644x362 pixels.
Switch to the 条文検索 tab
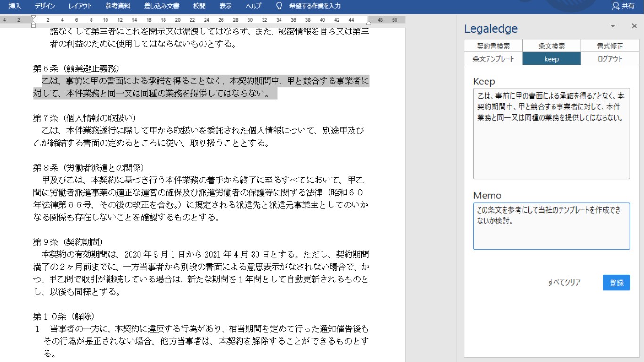552,46
